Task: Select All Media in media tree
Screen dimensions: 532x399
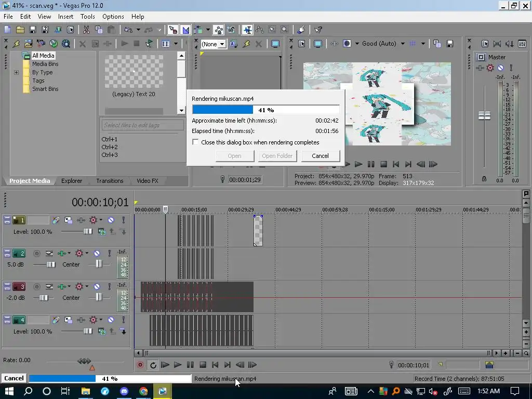Action: click(43, 56)
